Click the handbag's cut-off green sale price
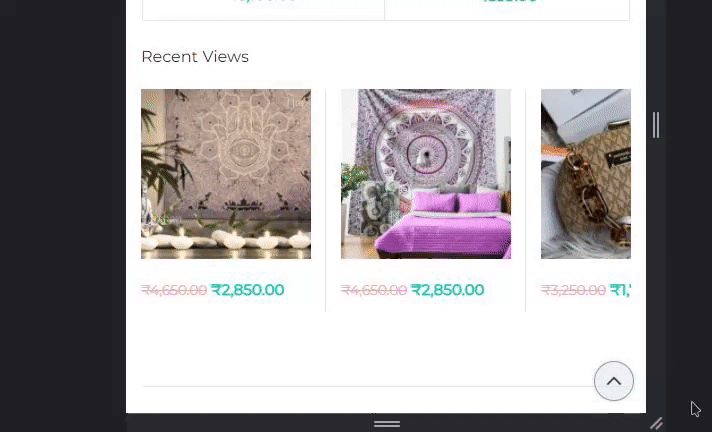 point(620,290)
